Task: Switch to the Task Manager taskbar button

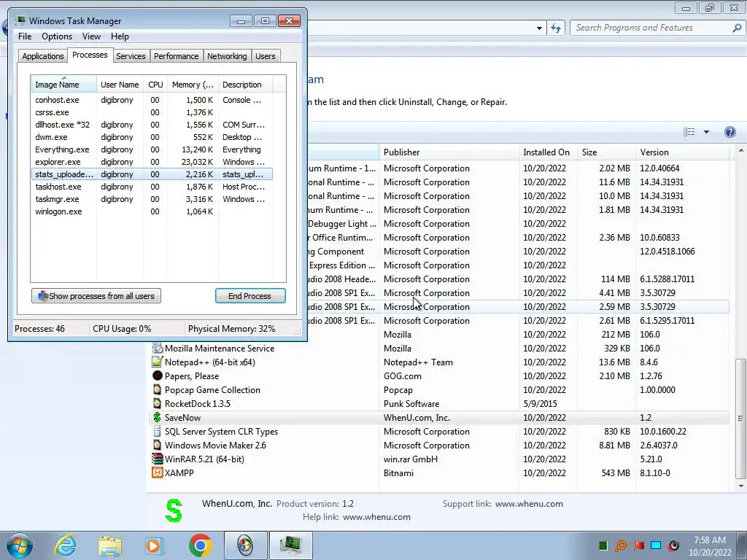Action: coord(290,545)
